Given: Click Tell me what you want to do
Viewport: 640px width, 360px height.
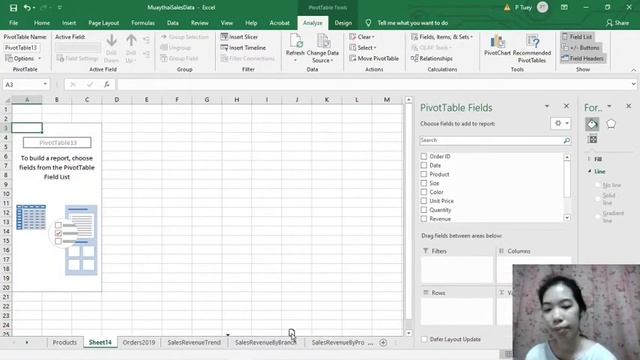Looking at the screenshot, I should [412, 23].
